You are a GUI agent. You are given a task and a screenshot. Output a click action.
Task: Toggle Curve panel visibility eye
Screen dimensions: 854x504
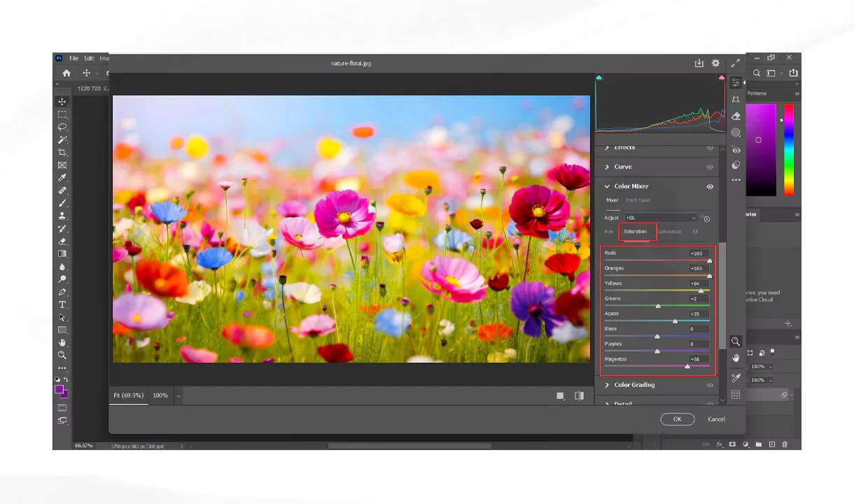click(x=710, y=167)
